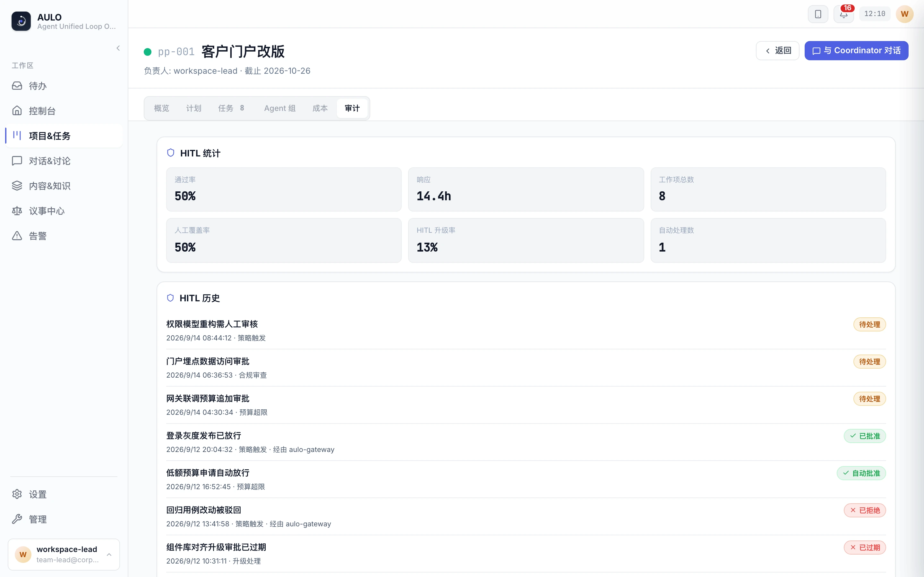Switch to the 成本 tab

320,108
